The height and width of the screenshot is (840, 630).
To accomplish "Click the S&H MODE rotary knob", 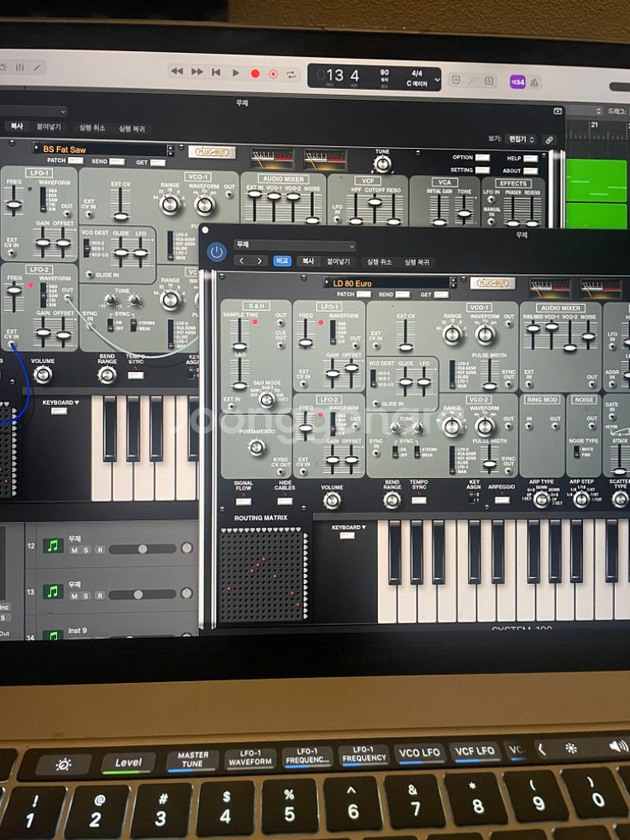I will (x=266, y=399).
